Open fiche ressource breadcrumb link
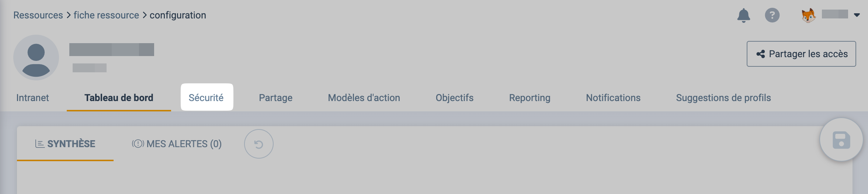 106,15
